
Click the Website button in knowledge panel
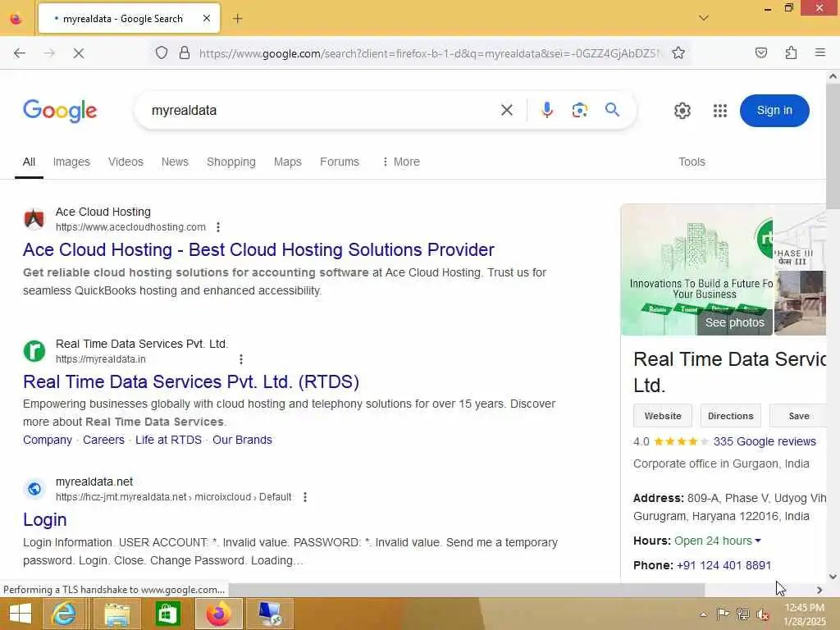coord(663,416)
